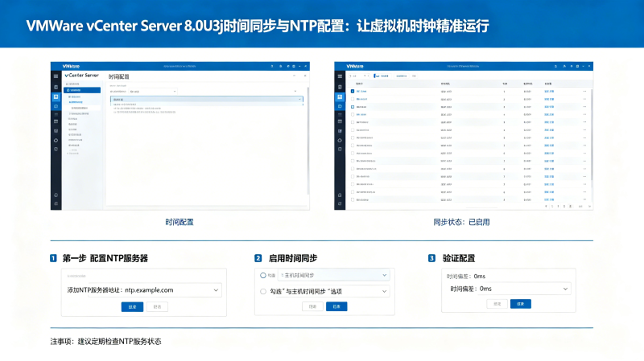Click lower highlighted sidebar icon in VM list window

(x=340, y=106)
